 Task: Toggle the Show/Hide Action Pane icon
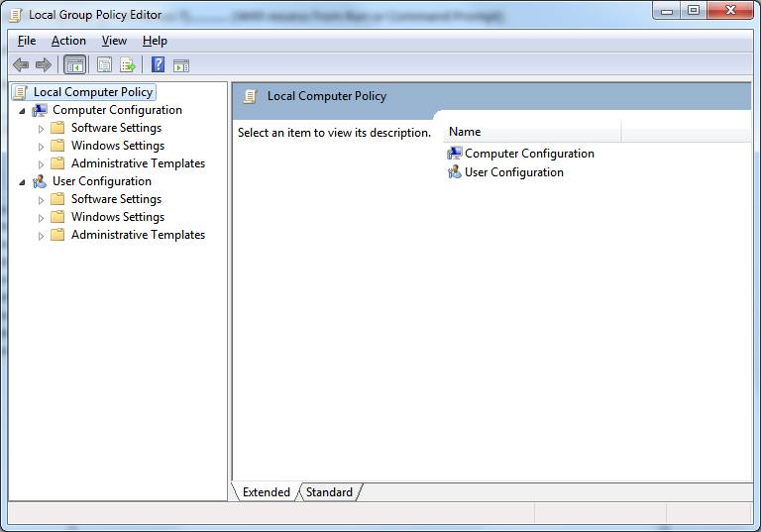pyautogui.click(x=181, y=65)
